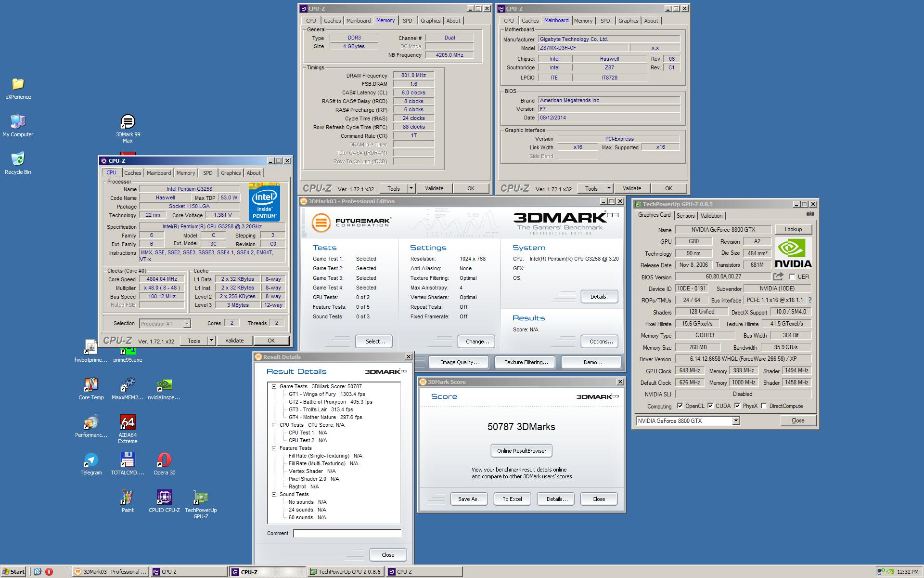Screen dimensions: 924x578
Task: Toggle CUDA checkbox in GPU-Z
Action: [710, 406]
